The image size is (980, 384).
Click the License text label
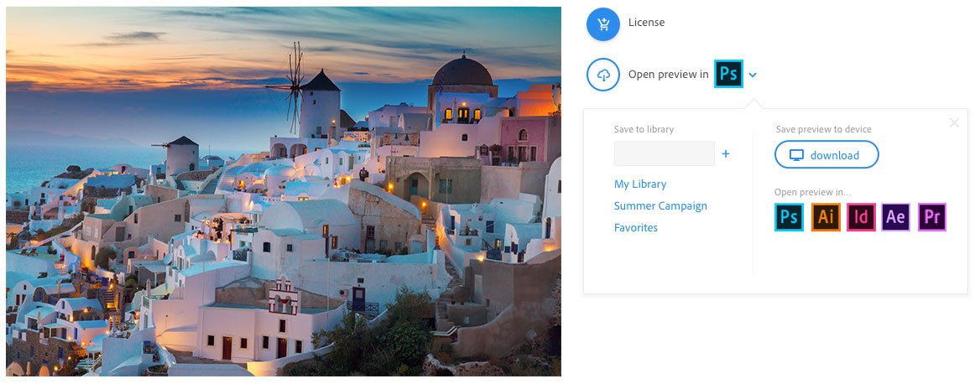point(646,23)
